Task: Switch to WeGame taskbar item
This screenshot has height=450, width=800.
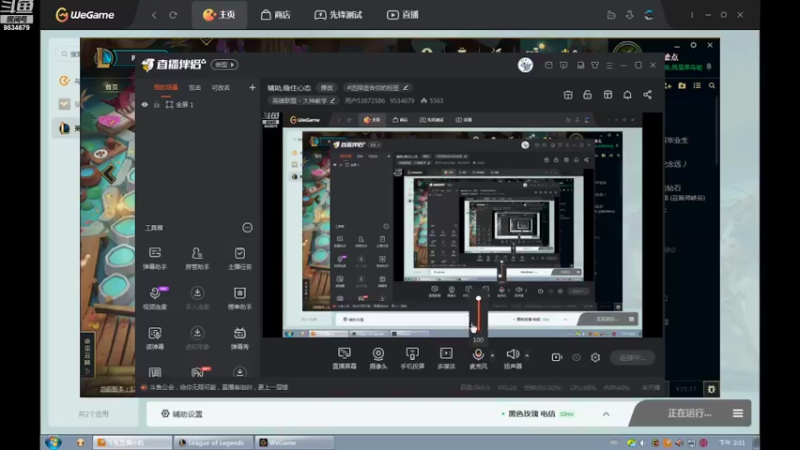Action: click(x=294, y=443)
